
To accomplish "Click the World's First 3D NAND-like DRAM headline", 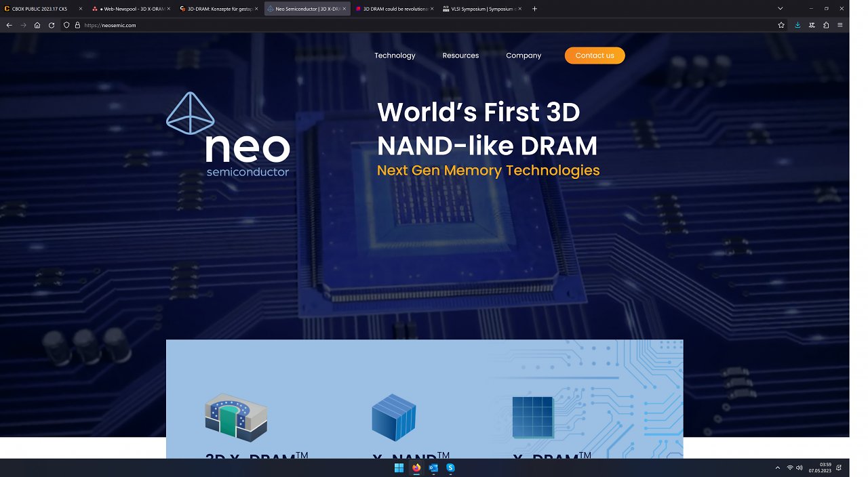I will [x=487, y=129].
